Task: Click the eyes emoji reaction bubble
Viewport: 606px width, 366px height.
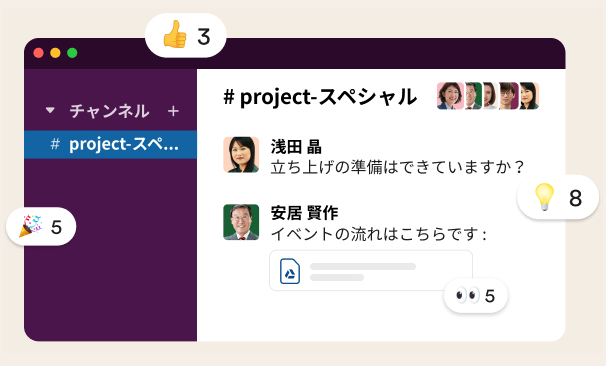Action: pyautogui.click(x=476, y=296)
